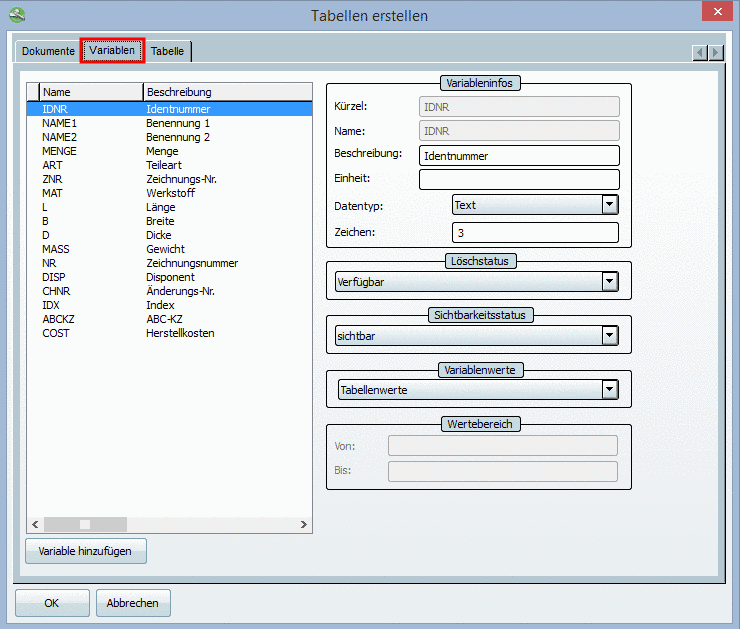Screen dimensions: 740x629
Task: Select the MASS variable row
Action: [169, 249]
